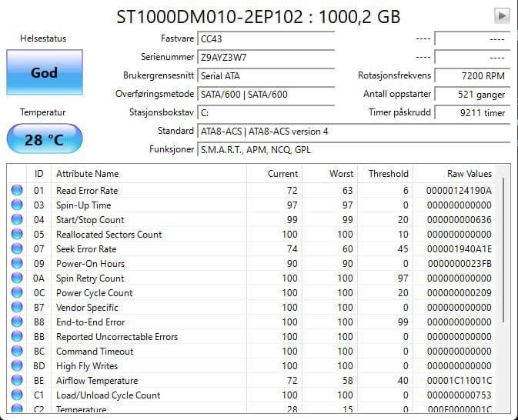Click the Temperatur label
This screenshot has width=518, height=420.
tap(42, 112)
